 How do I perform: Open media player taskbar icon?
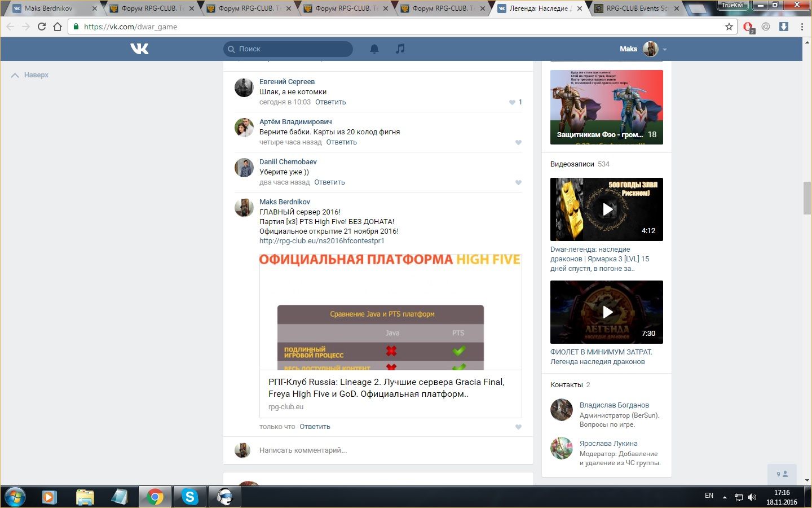click(50, 497)
